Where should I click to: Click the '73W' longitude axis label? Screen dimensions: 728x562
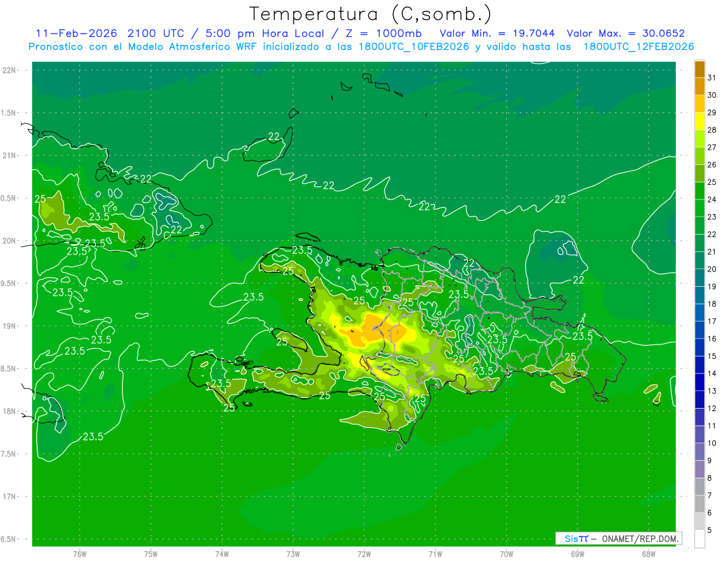click(x=293, y=554)
